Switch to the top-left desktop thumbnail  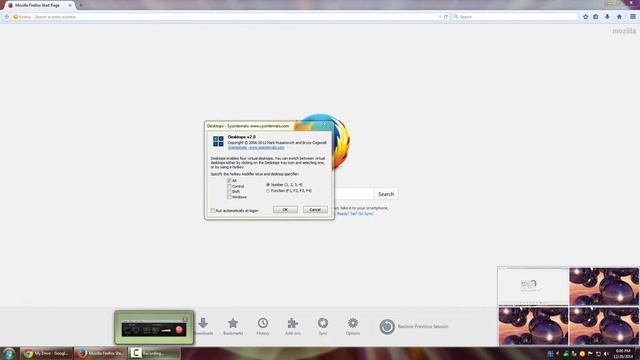coord(533,286)
